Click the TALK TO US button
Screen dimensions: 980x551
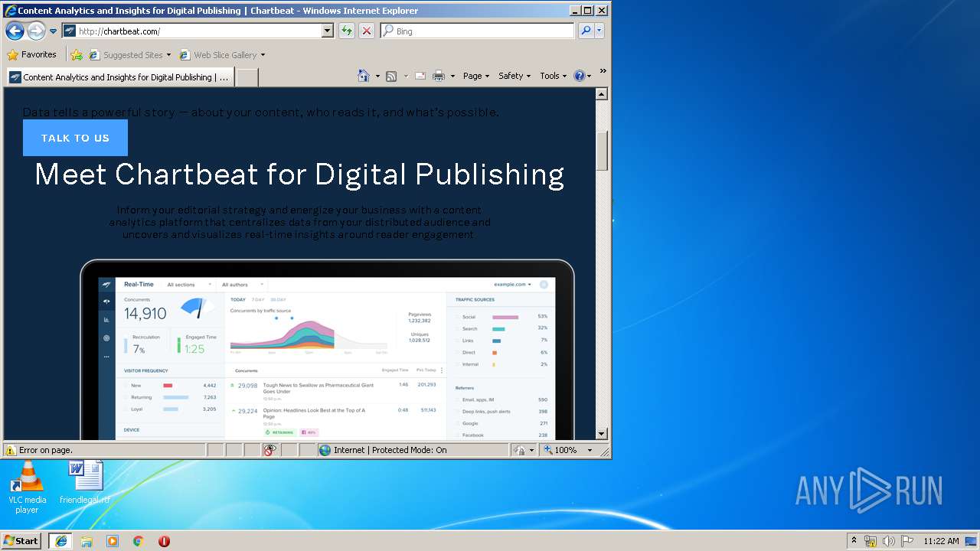click(75, 138)
